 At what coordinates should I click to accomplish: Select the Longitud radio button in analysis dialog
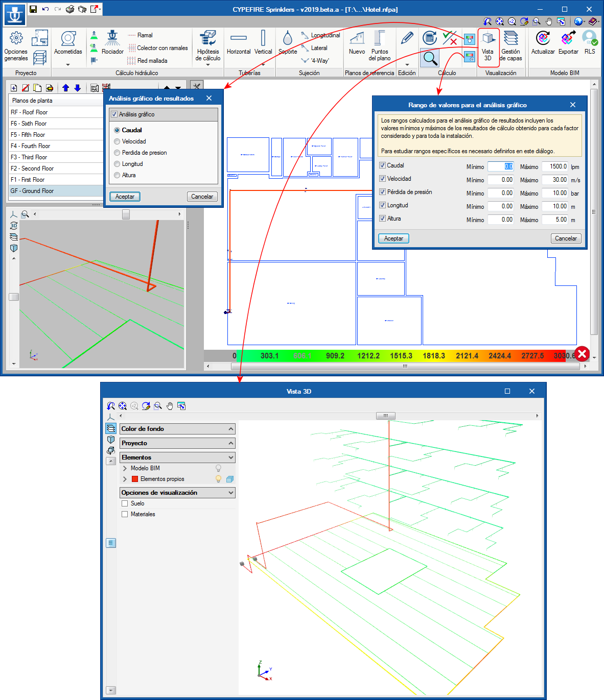(x=117, y=164)
